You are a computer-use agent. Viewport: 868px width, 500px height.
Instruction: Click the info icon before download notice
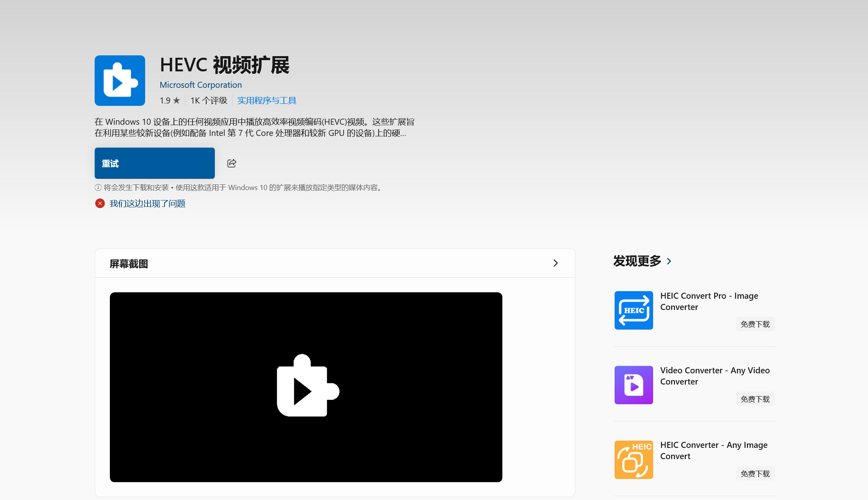[x=98, y=188]
